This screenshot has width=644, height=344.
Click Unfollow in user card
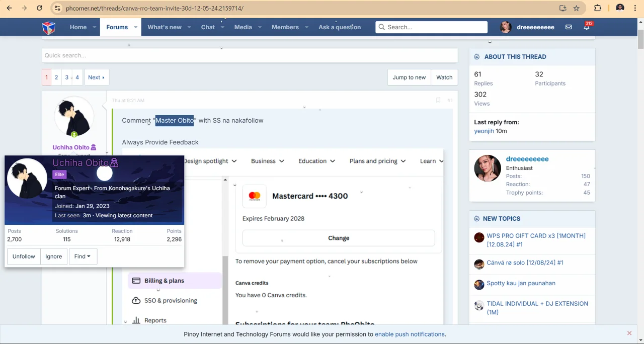(24, 256)
